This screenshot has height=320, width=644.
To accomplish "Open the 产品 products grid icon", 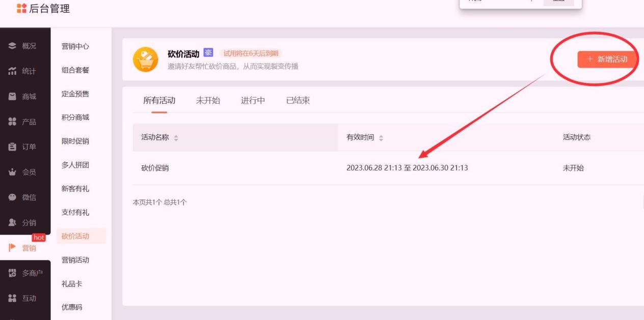I will coord(12,122).
